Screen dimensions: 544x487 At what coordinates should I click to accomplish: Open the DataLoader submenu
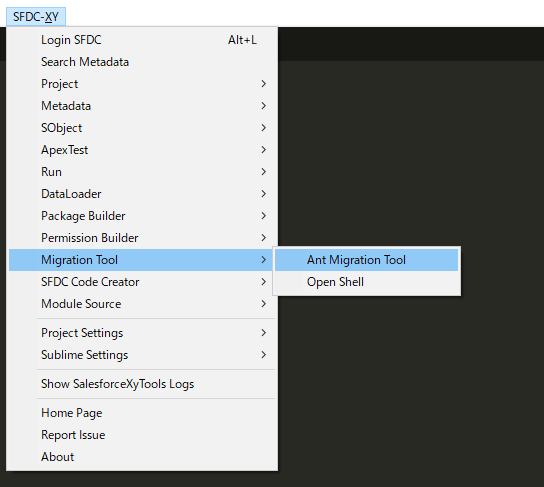point(142,194)
